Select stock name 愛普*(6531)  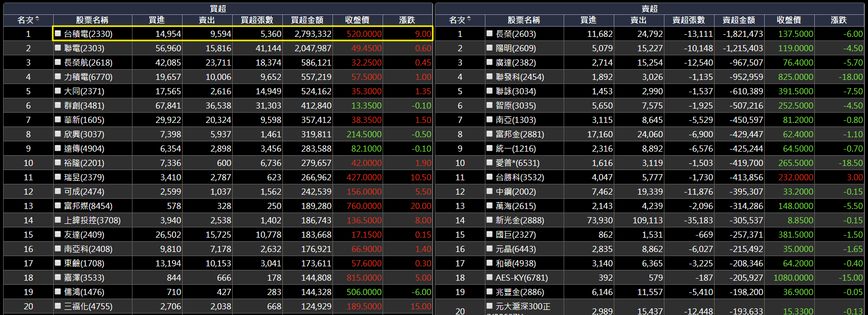518,163
